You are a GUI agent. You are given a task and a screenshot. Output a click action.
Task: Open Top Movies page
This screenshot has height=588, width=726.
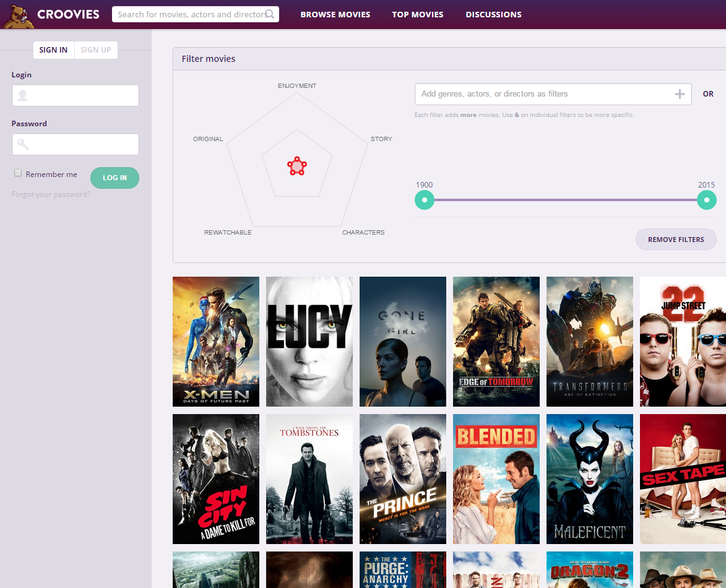point(418,14)
